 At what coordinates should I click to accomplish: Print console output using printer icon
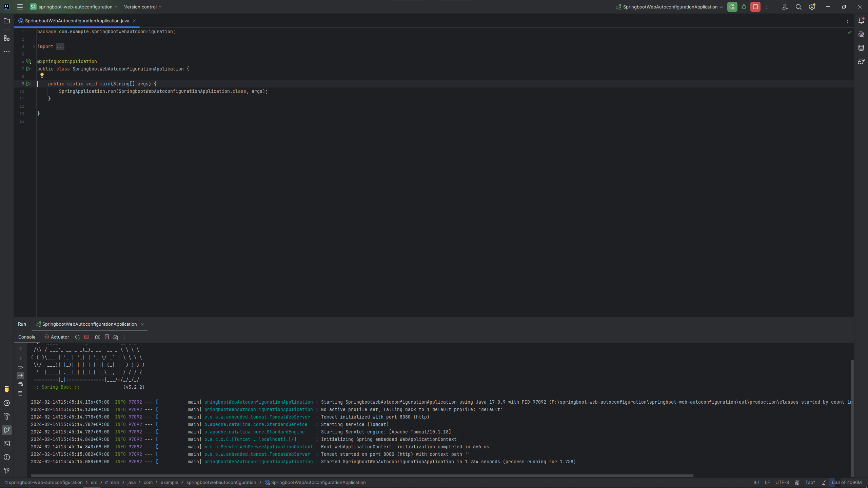(x=20, y=384)
